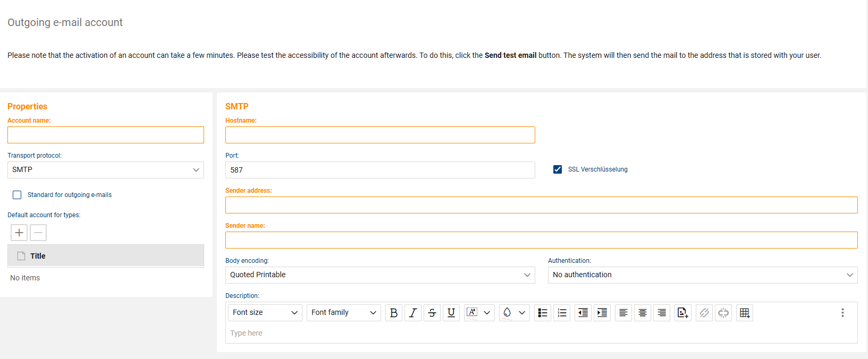
Task: Open the Authentication dropdown
Action: pyautogui.click(x=703, y=275)
